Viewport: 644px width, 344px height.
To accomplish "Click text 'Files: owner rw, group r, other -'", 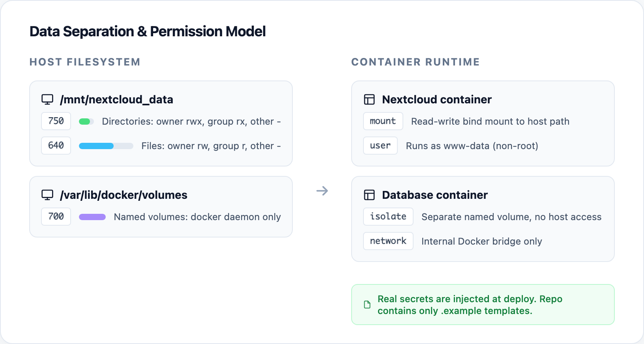I will 211,146.
